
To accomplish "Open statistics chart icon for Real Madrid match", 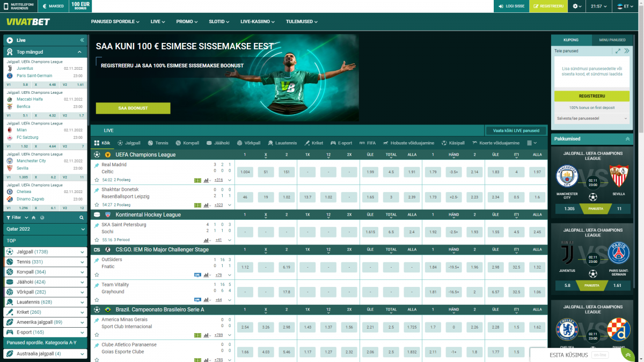I will click(207, 180).
